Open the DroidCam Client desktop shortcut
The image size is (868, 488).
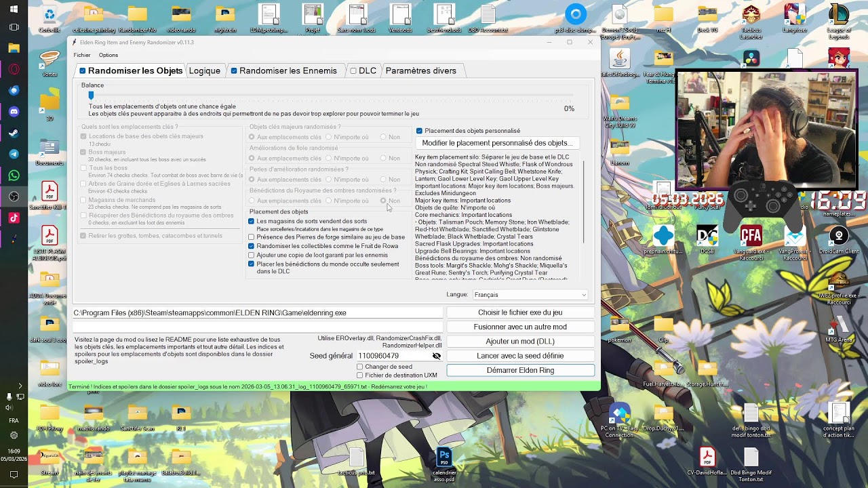(839, 239)
